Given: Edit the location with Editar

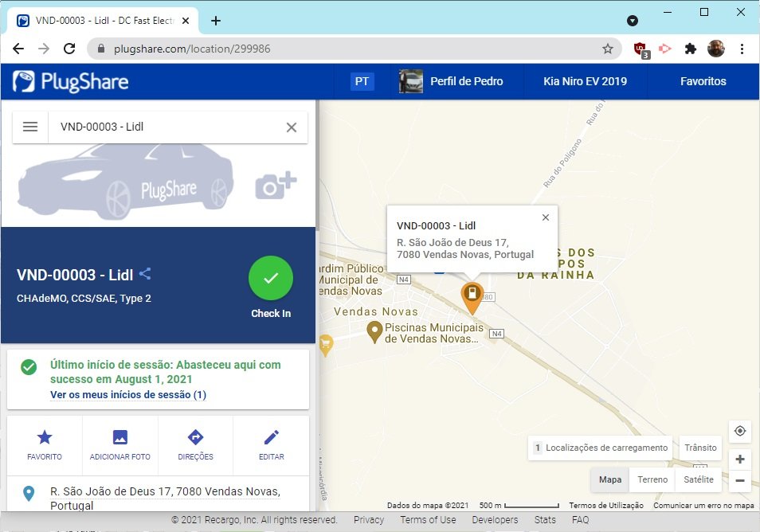Looking at the screenshot, I should [x=271, y=444].
